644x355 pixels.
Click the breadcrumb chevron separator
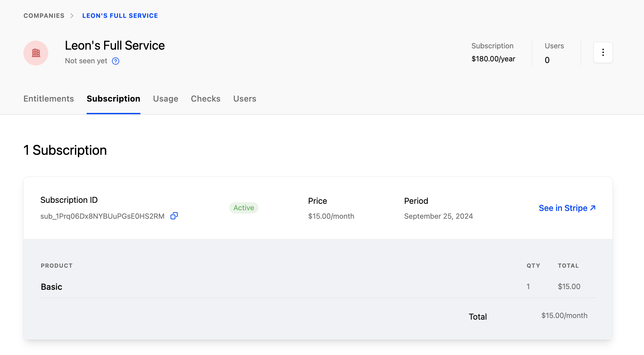click(x=72, y=15)
